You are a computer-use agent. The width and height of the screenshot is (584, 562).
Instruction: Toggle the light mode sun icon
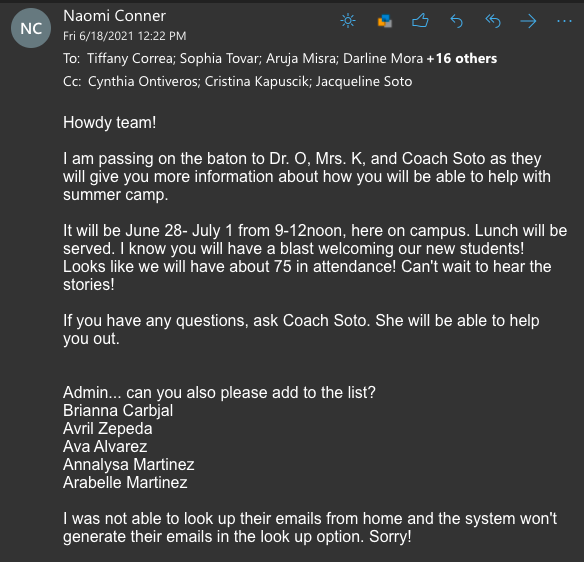point(348,21)
